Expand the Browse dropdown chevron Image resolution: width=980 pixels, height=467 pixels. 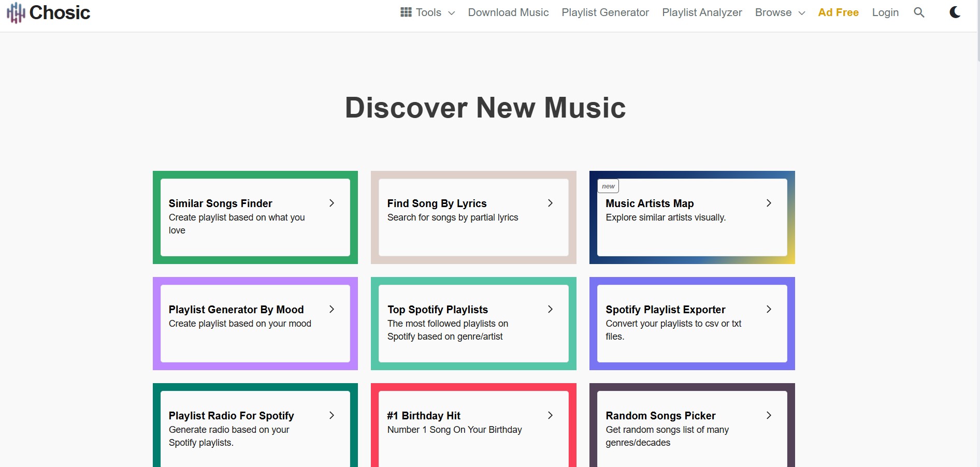pos(802,13)
